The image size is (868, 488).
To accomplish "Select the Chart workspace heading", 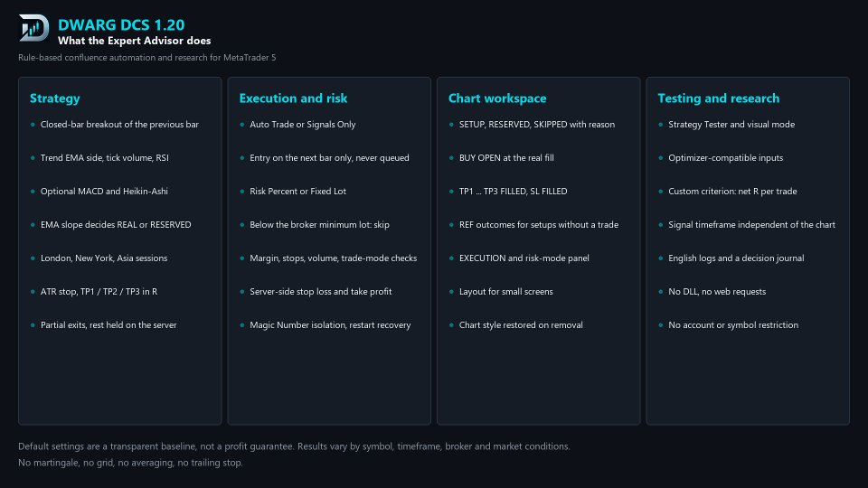I will coord(497,99).
